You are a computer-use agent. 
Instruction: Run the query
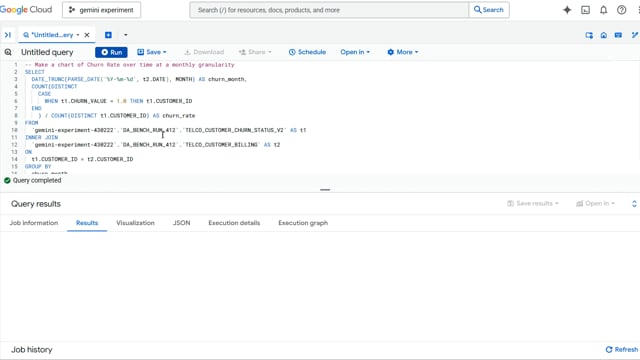pyautogui.click(x=111, y=52)
